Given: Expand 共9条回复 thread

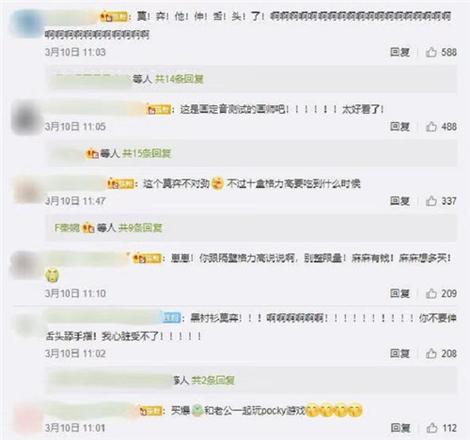Looking at the screenshot, I should [140, 228].
